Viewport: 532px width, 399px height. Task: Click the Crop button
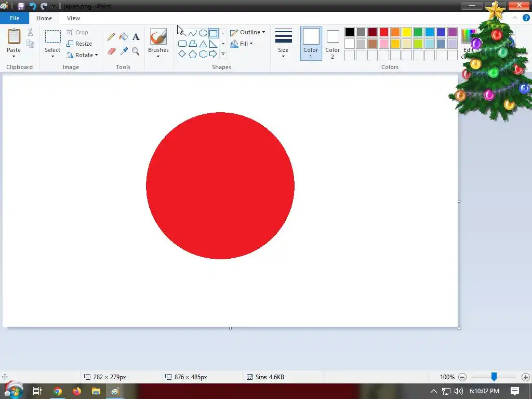(x=78, y=32)
